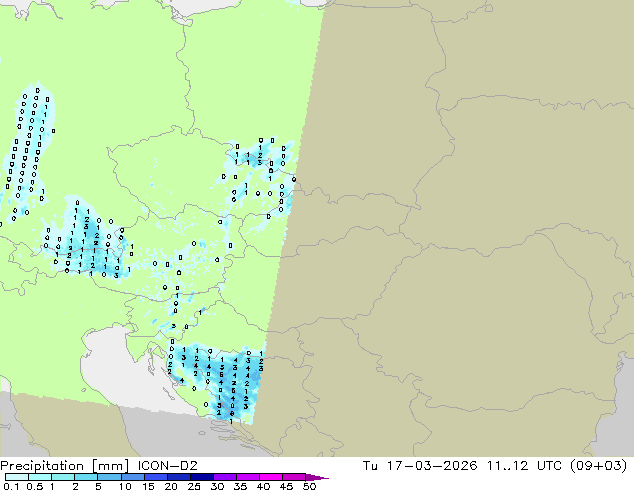
Task: Select the legend swatch between 20 and 25
Action: pyautogui.click(x=178, y=477)
